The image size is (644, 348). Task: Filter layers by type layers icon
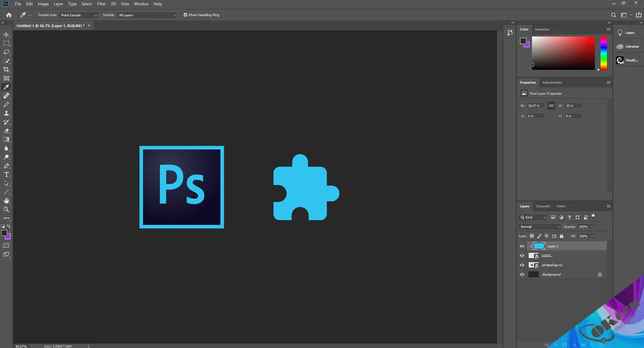tap(569, 217)
